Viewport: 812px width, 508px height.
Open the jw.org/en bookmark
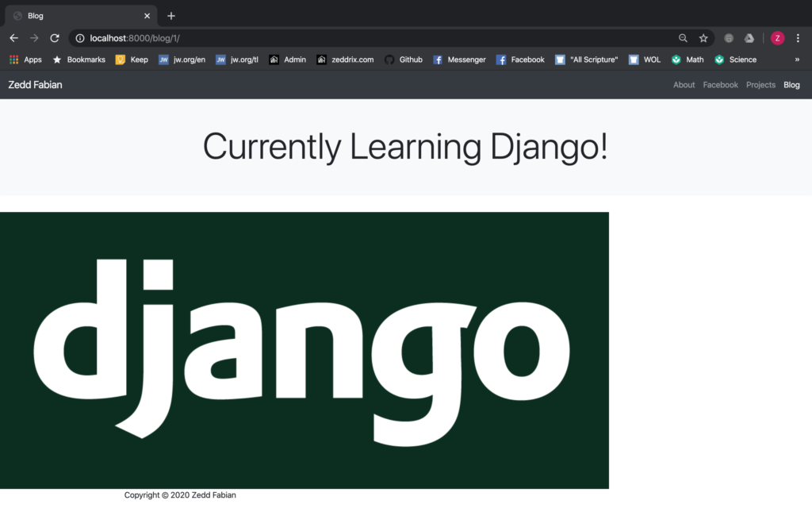182,60
